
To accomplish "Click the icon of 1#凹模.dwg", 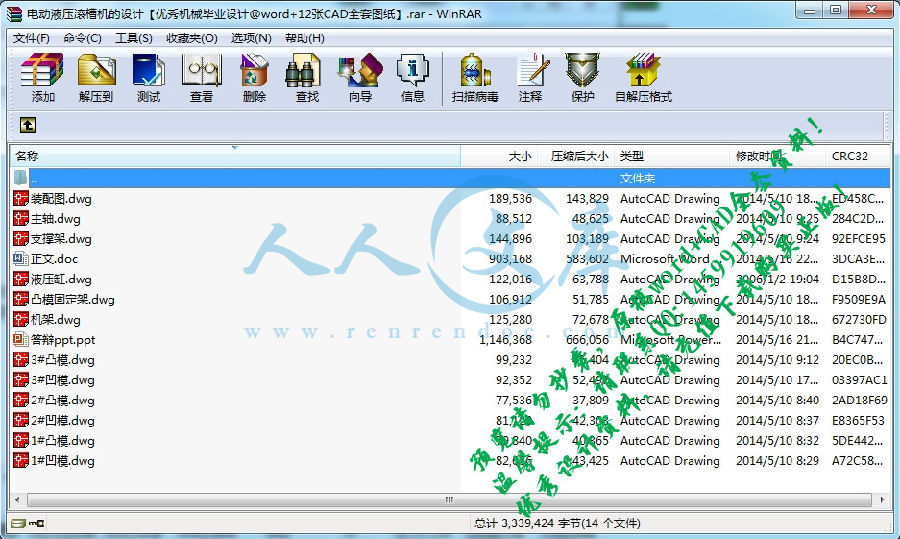I will pyautogui.click(x=21, y=460).
